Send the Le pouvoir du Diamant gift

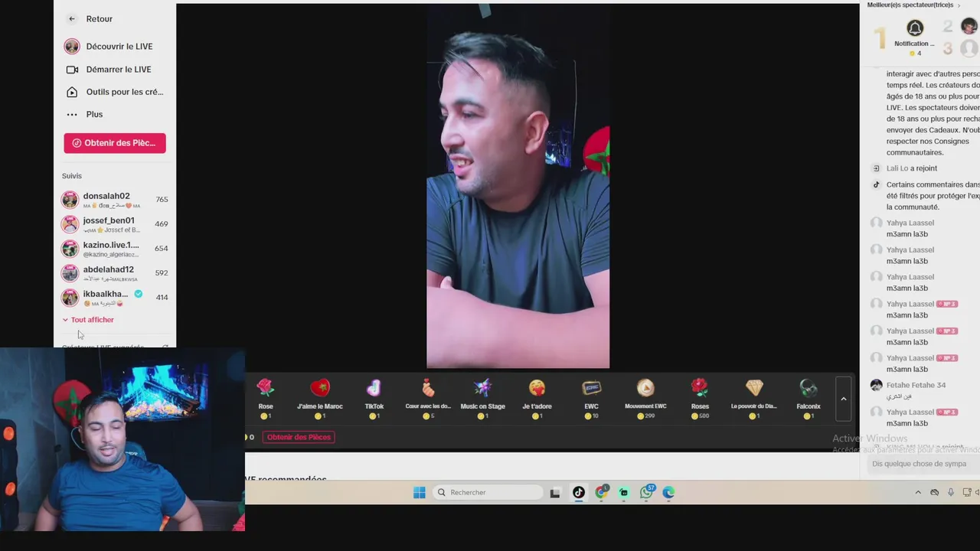click(x=754, y=399)
